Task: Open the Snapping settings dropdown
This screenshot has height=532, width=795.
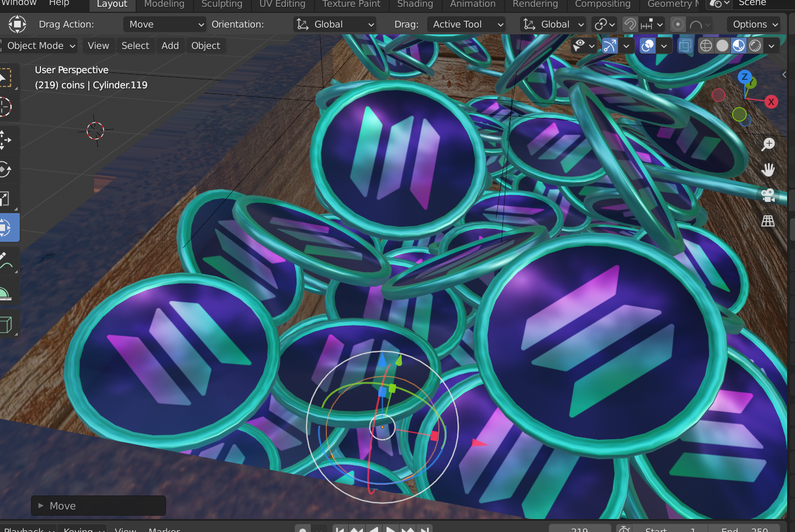Action: (x=652, y=24)
